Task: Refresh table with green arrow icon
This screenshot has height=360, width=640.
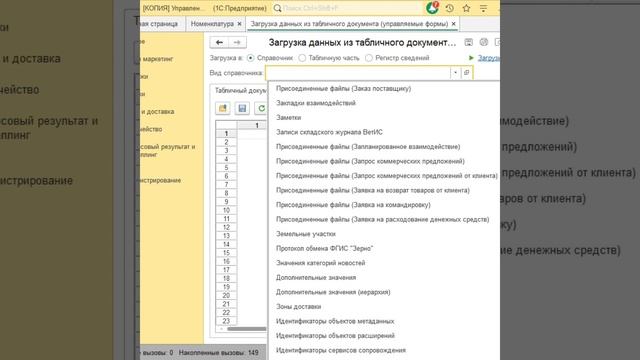Action: (261, 108)
